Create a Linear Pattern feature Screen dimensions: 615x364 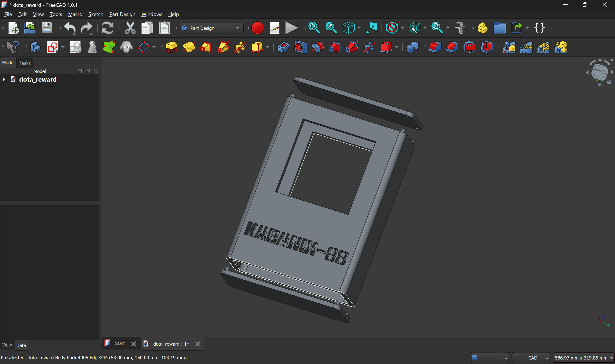(527, 47)
